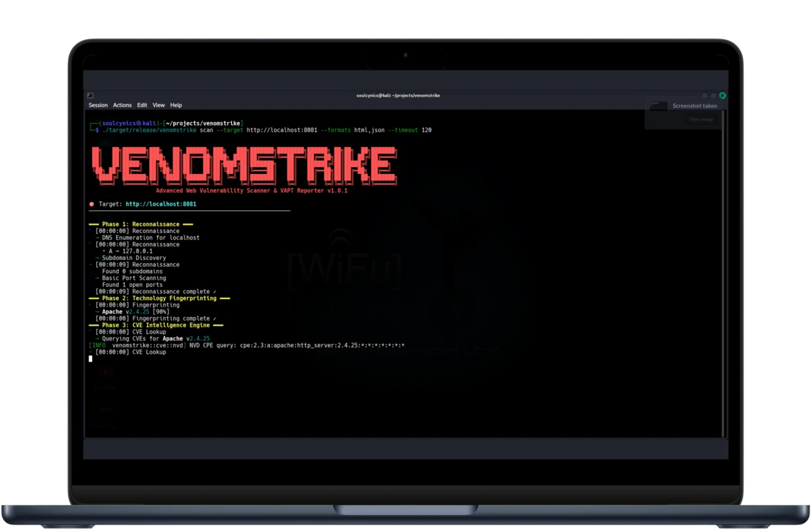Screen dimensions: 812x530
Task: Click the VENOMSTRIKE ASCII banner
Action: tap(244, 166)
